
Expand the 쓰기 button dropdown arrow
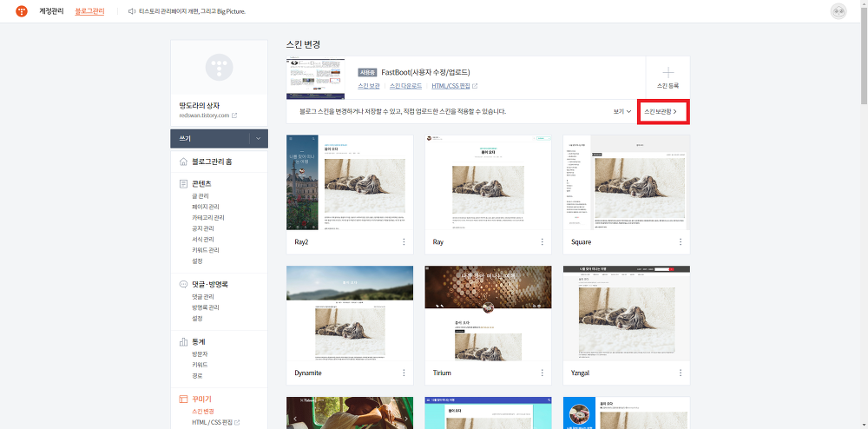[x=259, y=139]
